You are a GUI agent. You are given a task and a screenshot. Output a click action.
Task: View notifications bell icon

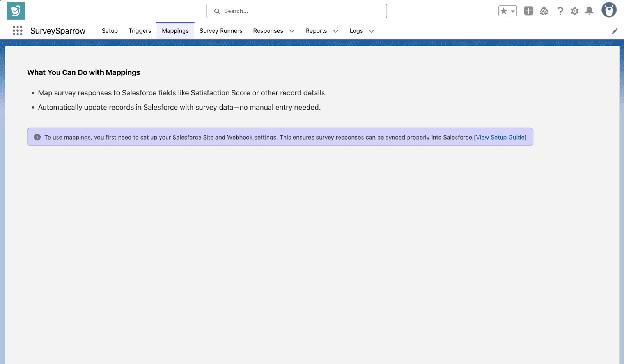[589, 11]
